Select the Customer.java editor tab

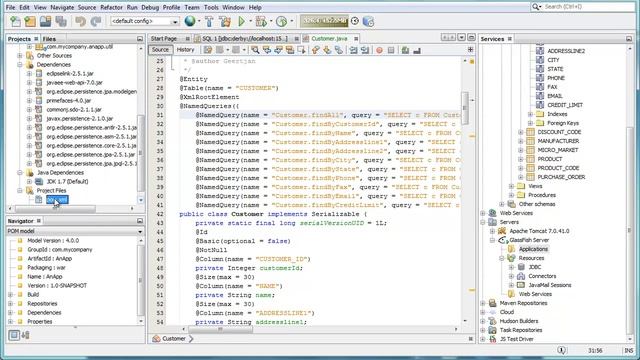[x=329, y=38]
